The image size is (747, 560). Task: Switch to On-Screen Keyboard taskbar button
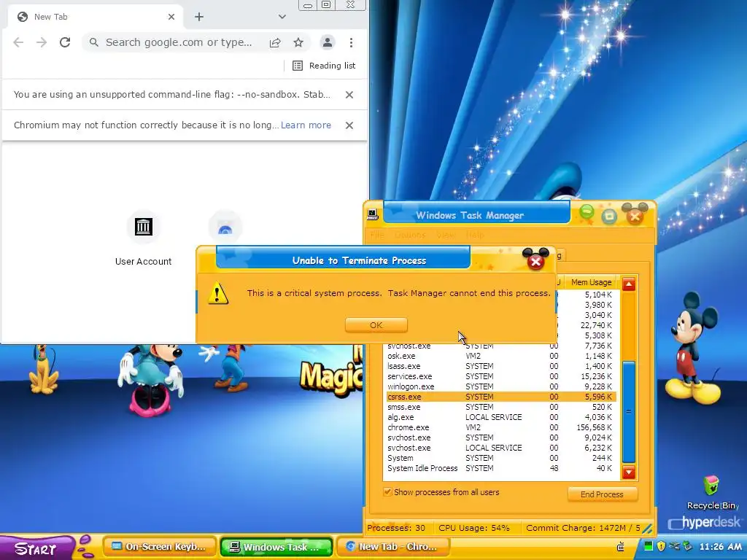[158, 547]
